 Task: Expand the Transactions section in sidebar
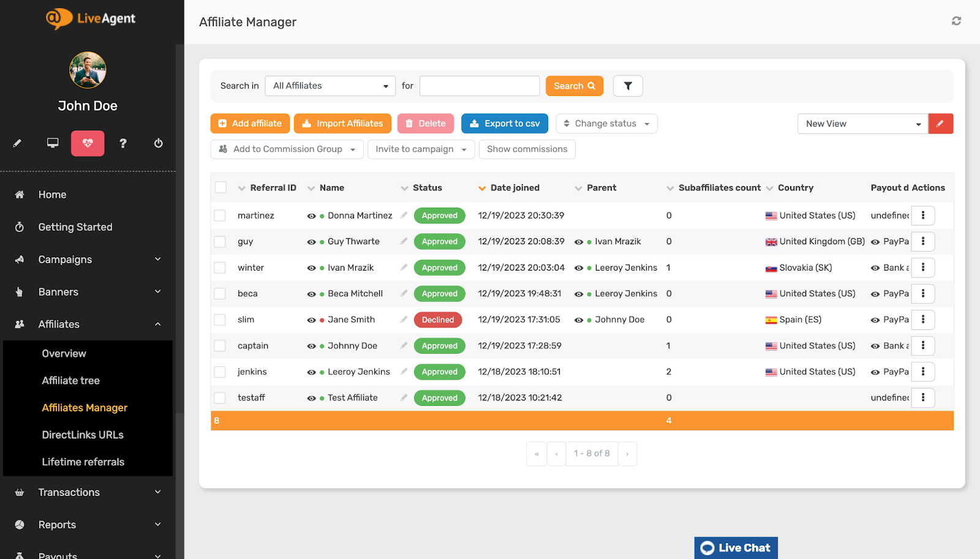pyautogui.click(x=69, y=492)
